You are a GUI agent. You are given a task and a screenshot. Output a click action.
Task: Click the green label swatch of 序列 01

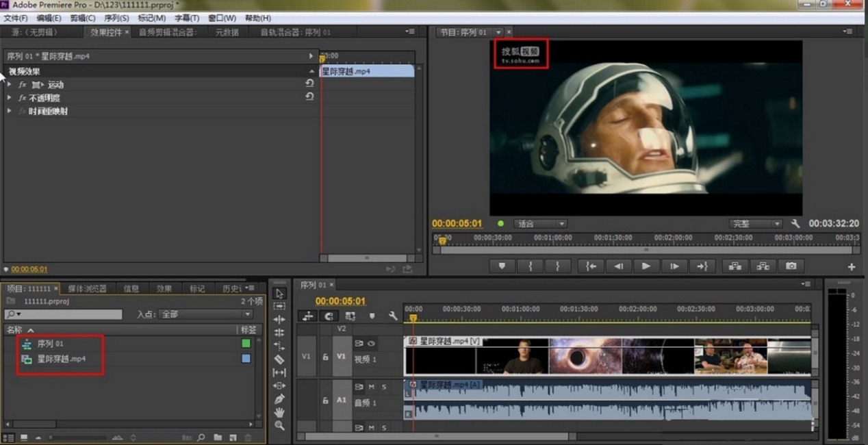(246, 344)
